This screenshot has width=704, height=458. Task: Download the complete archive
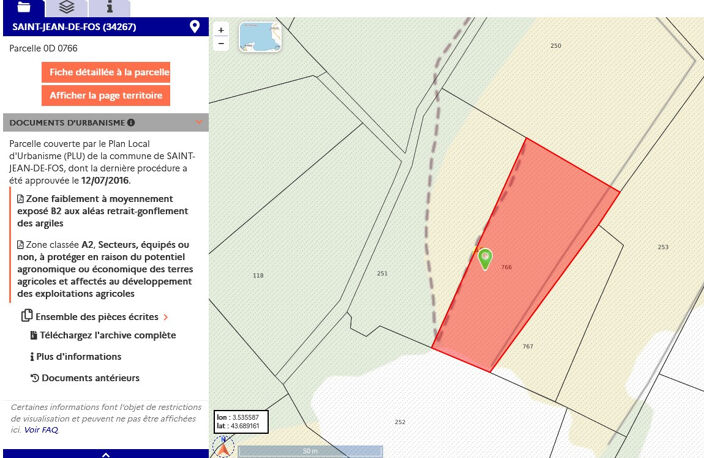103,335
